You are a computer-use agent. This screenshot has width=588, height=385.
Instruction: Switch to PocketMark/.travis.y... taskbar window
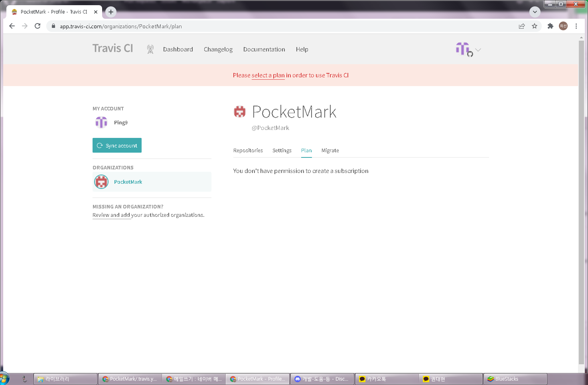click(130, 379)
